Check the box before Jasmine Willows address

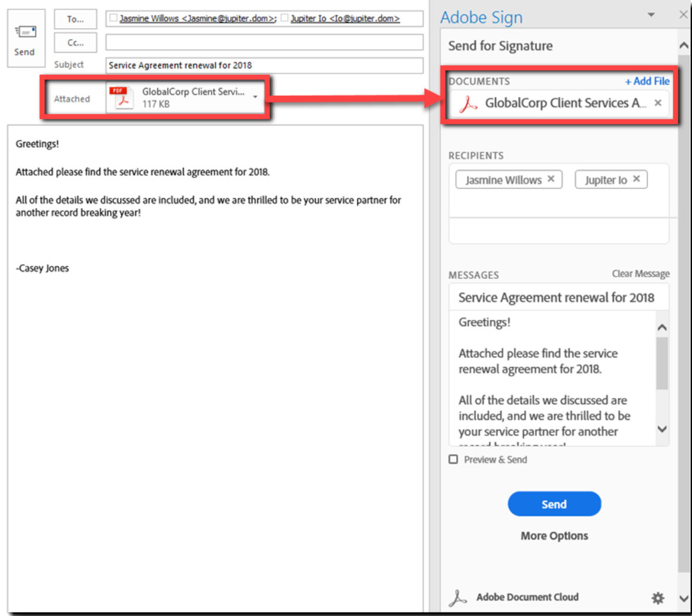114,18
